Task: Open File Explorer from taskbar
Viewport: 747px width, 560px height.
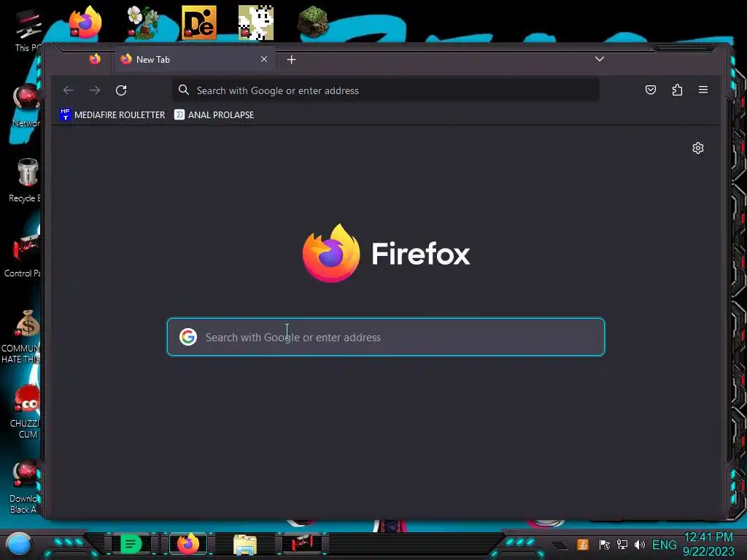Action: point(245,544)
